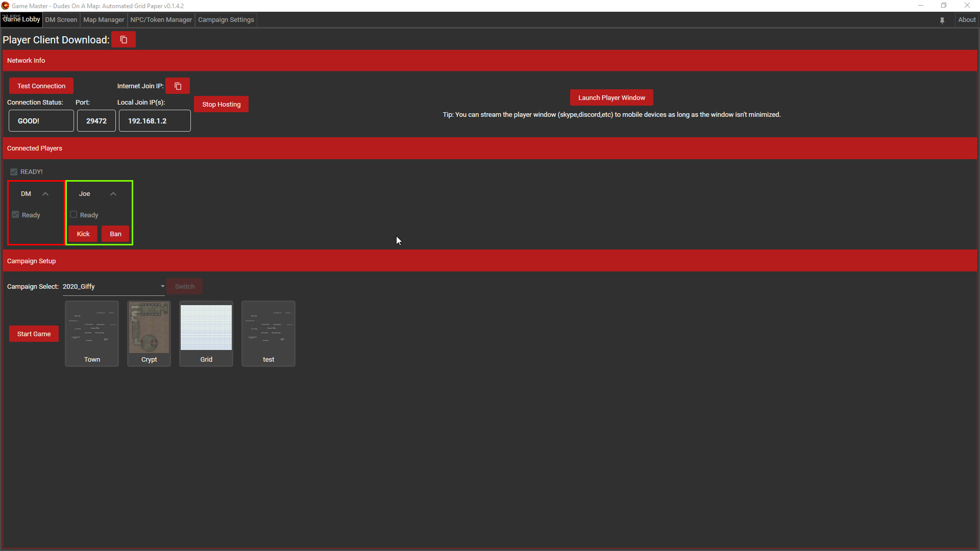This screenshot has height=551, width=980.
Task: Select the Grid map thumbnail
Action: click(x=206, y=328)
